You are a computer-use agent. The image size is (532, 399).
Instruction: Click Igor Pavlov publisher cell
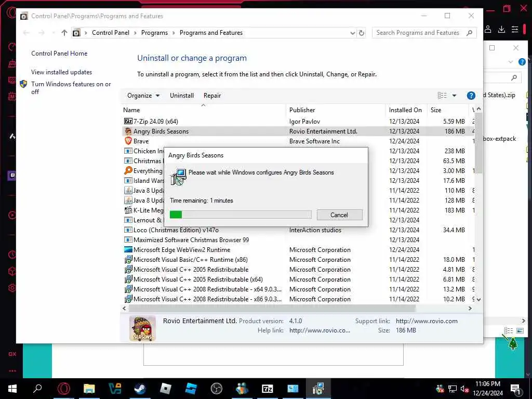304,122
